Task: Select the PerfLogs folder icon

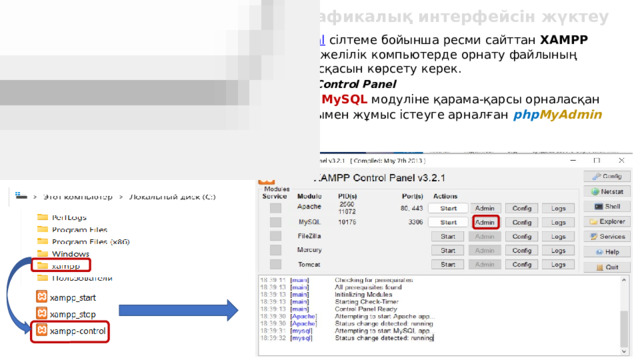Action: point(42,217)
